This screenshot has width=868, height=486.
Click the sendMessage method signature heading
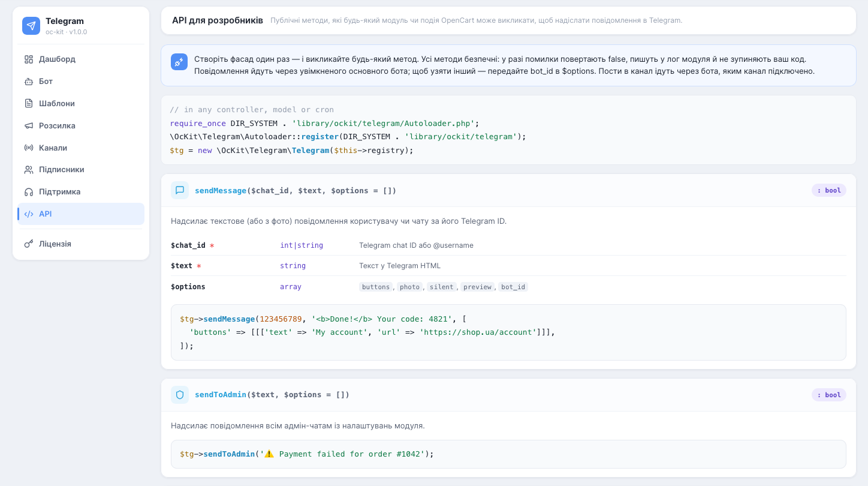[296, 191]
